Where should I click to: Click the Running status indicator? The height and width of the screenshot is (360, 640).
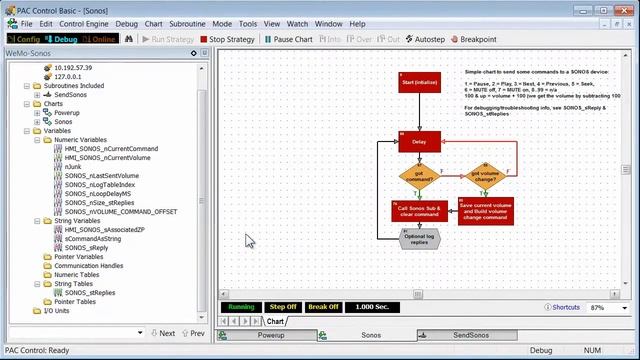(241, 307)
